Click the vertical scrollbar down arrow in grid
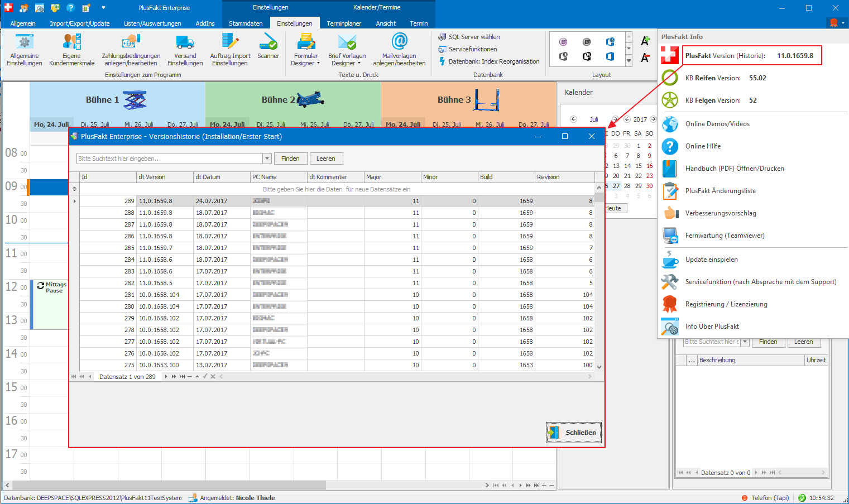Image resolution: width=849 pixels, height=504 pixels. click(599, 367)
